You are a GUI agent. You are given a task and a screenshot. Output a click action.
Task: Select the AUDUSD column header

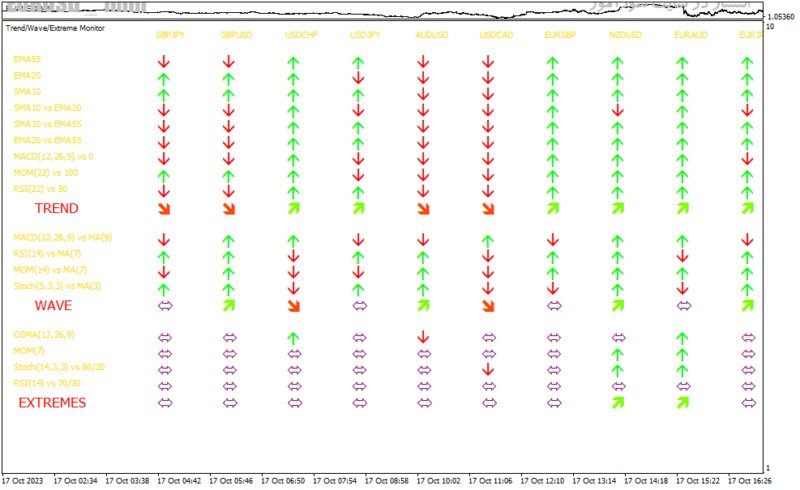click(x=432, y=35)
